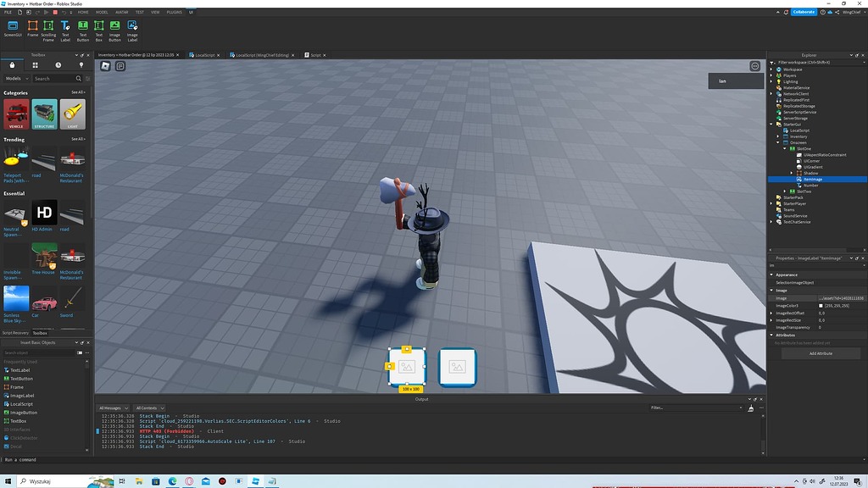Open the Windows Start menu
868x488 pixels.
8,481
